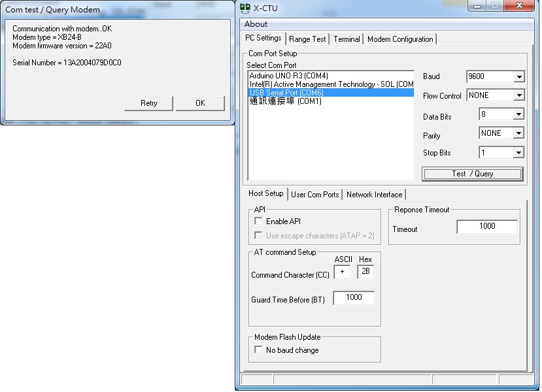542x392 pixels.
Task: Click the Serial Number text in dialog
Action: point(67,63)
